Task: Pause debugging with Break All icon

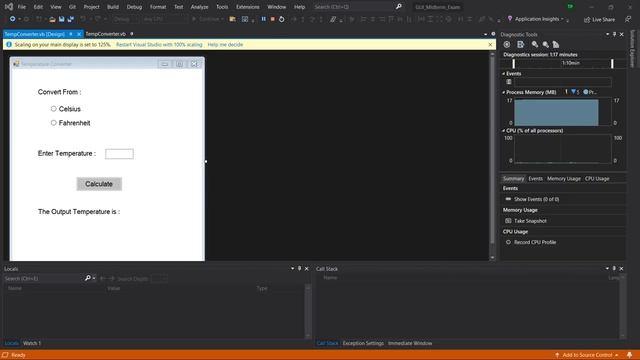Action: pyautogui.click(x=264, y=19)
